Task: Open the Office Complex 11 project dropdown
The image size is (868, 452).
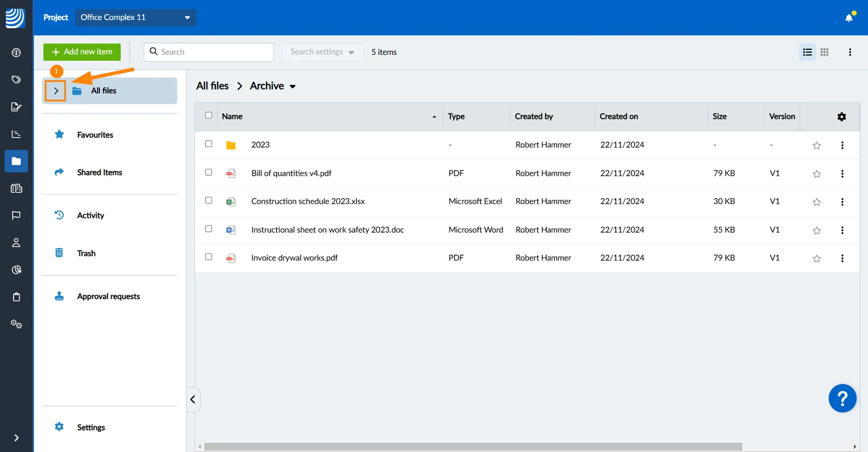Action: (136, 17)
